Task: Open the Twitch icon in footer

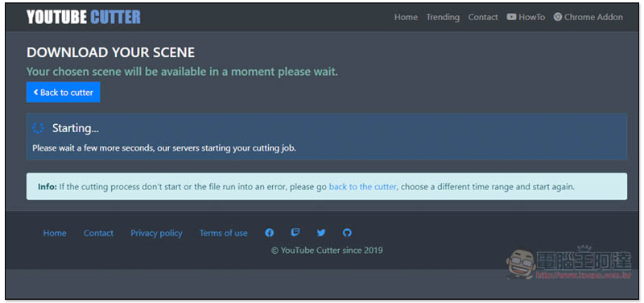Action: (295, 233)
